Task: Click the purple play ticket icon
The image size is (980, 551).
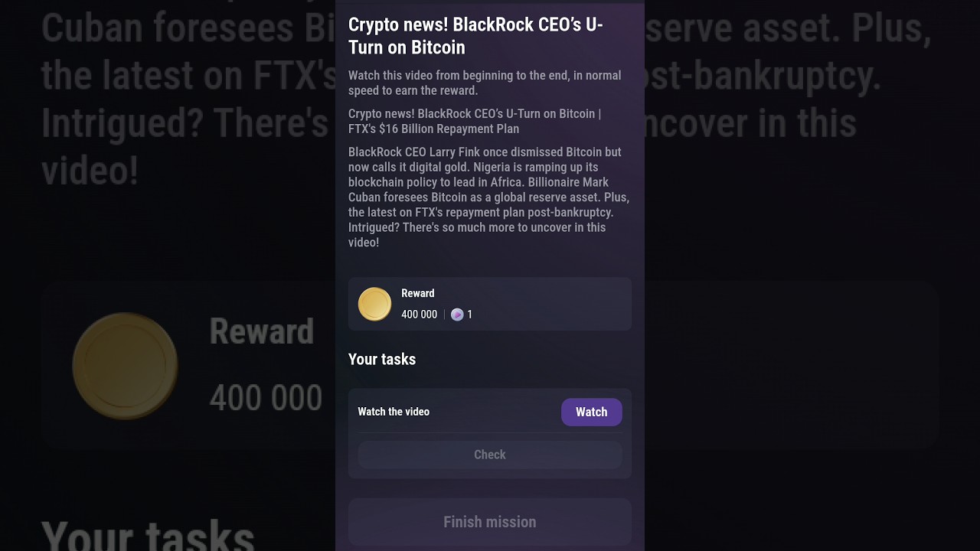Action: tap(457, 315)
